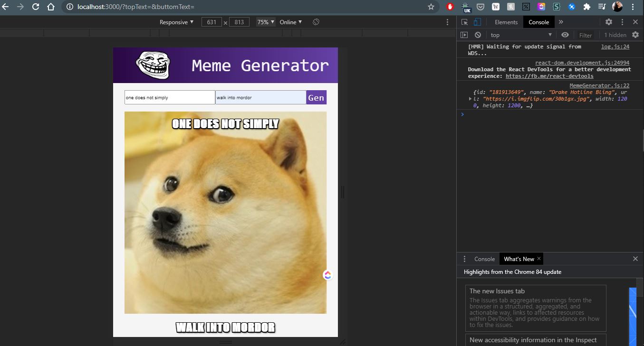Reload the localhost page

click(x=36, y=7)
